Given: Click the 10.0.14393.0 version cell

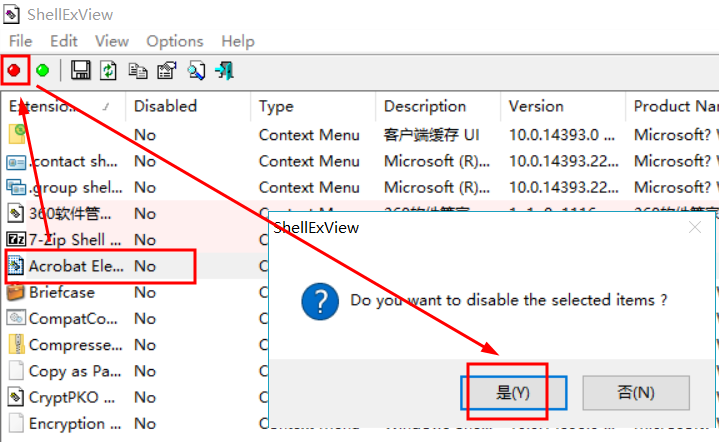Looking at the screenshot, I should pos(562,135).
